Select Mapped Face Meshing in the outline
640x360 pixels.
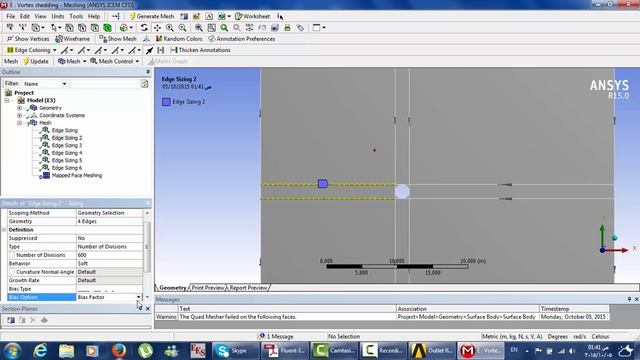pos(77,176)
